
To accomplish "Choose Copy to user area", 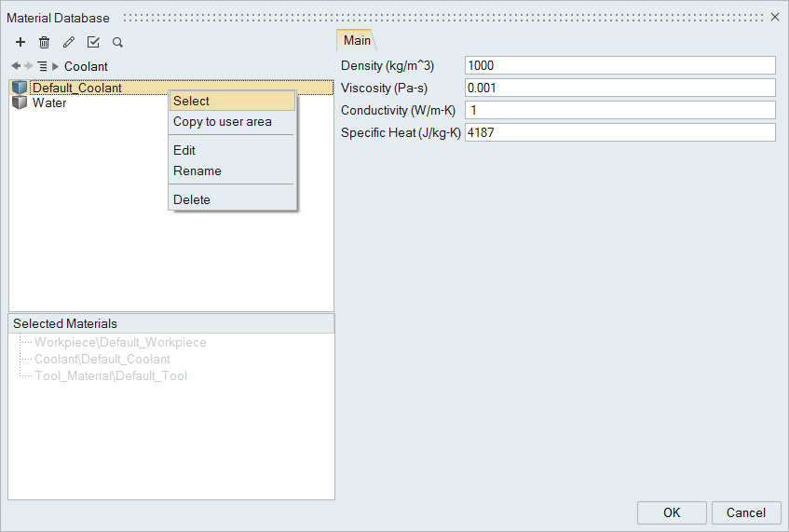I will 223,121.
